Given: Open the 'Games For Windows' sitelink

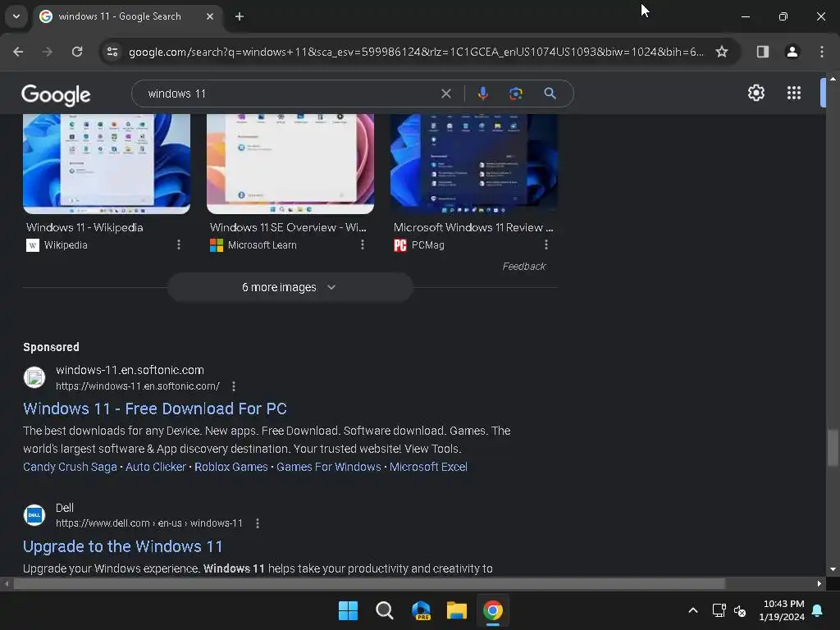Looking at the screenshot, I should 328,467.
